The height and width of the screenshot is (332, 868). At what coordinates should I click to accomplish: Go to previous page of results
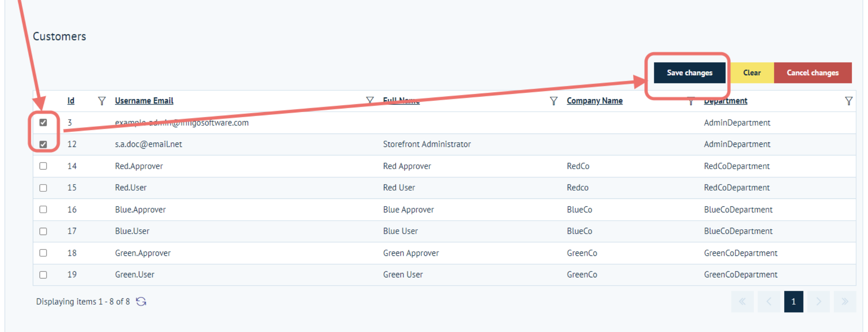769,301
